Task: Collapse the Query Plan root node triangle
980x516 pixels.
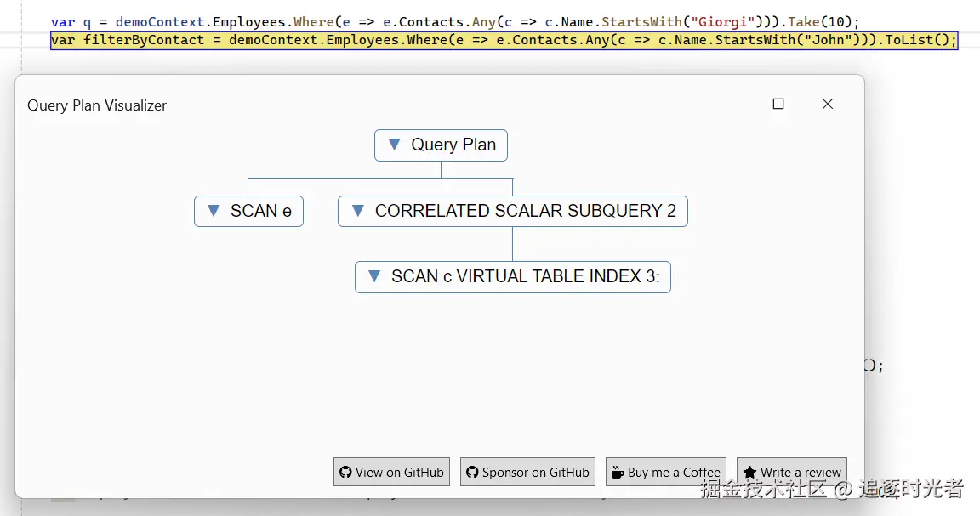Action: [394, 145]
